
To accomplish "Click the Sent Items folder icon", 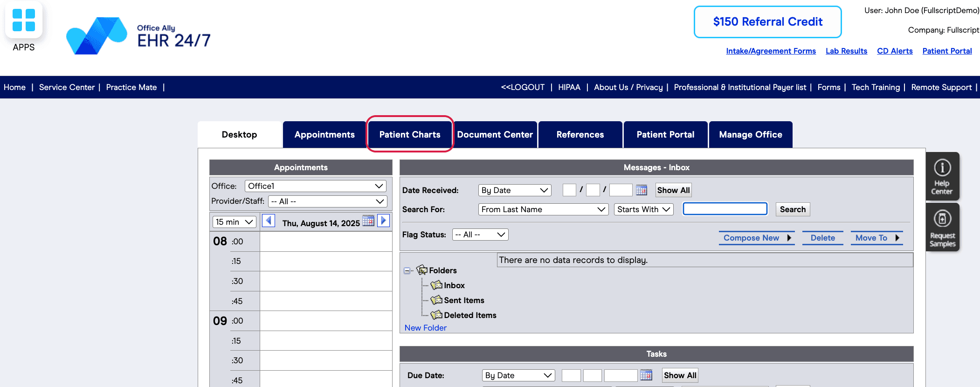I will point(436,300).
